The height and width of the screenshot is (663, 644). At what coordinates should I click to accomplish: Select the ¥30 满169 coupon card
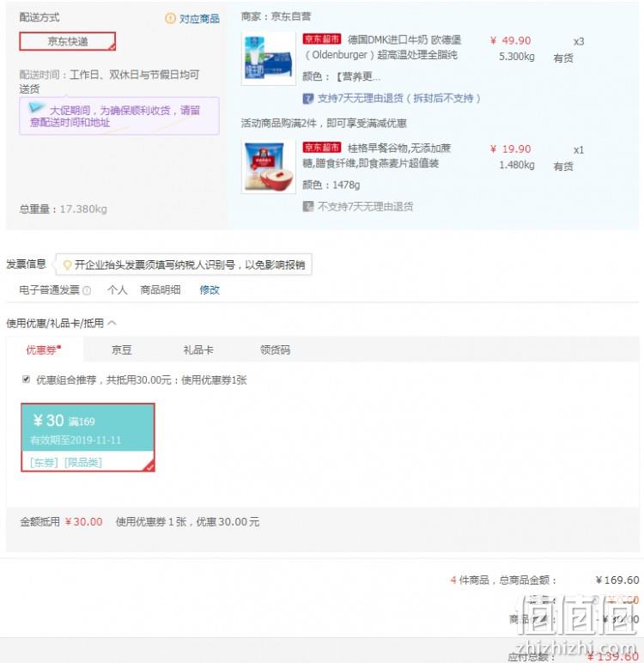(88, 437)
